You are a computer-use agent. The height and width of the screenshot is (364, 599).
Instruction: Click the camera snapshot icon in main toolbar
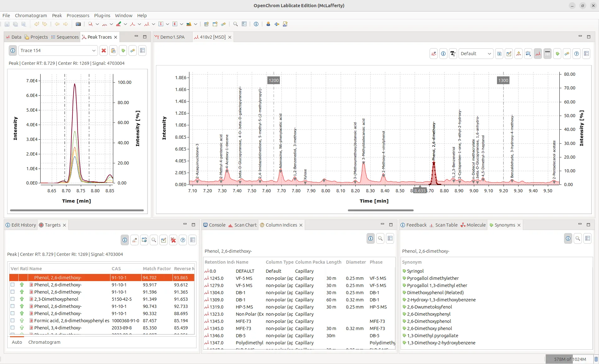[78, 24]
